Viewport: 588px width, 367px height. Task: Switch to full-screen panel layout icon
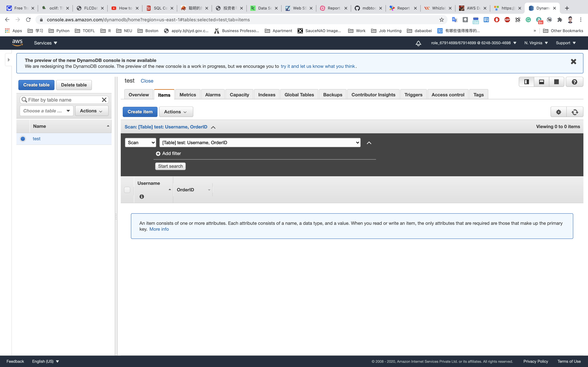pos(556,82)
